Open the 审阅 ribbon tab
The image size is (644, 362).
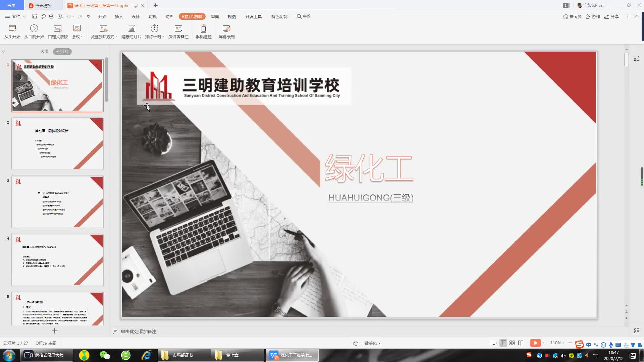[215, 16]
